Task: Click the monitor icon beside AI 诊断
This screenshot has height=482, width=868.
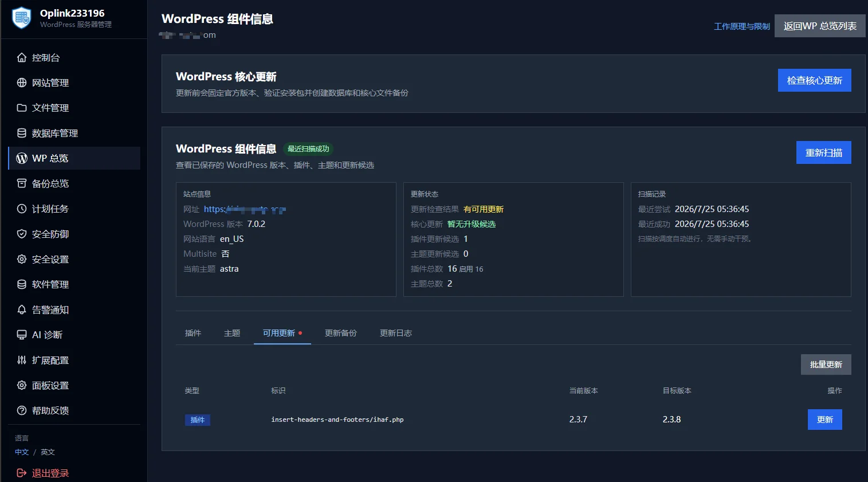Action: pos(22,335)
